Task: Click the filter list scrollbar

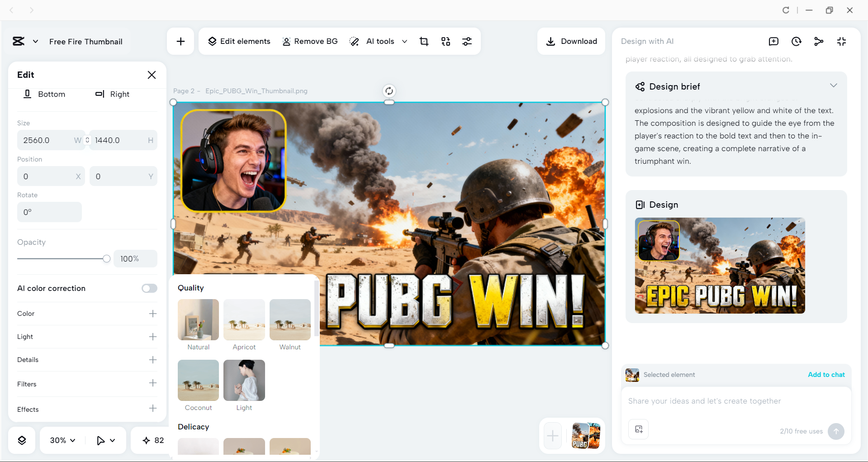Action: 316,309
